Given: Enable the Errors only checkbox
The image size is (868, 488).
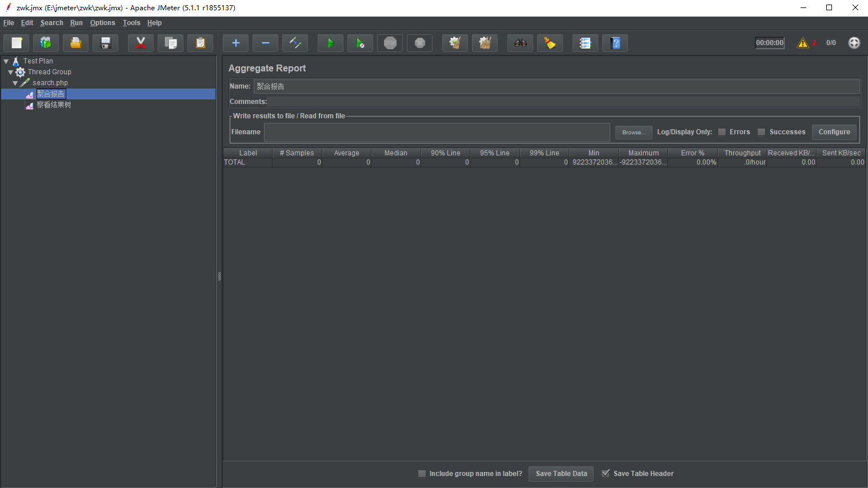Looking at the screenshot, I should point(722,132).
